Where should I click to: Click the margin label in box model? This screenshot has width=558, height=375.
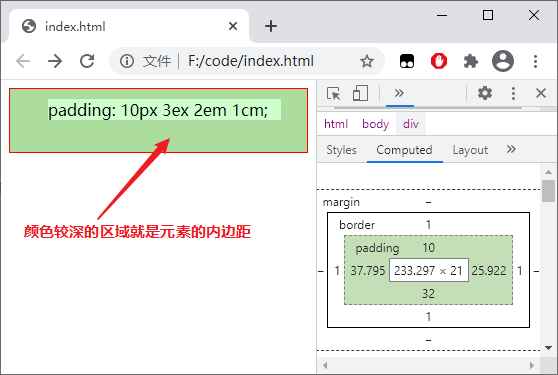tap(341, 202)
